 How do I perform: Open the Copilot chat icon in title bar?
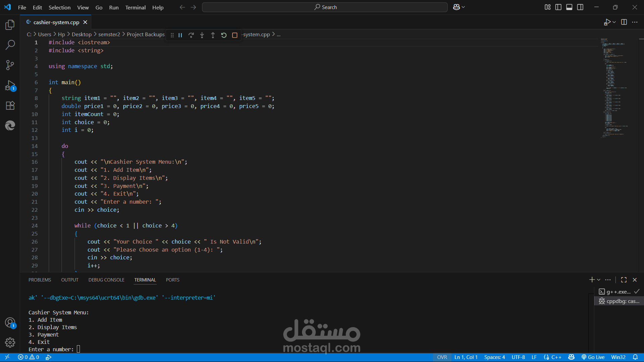click(456, 7)
